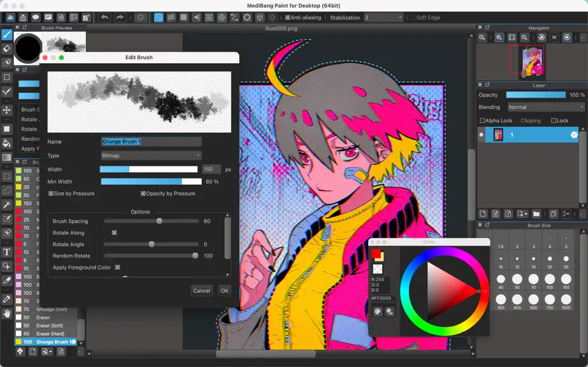This screenshot has width=588, height=367.
Task: Adjust the Random Rotate slider
Action: point(152,255)
